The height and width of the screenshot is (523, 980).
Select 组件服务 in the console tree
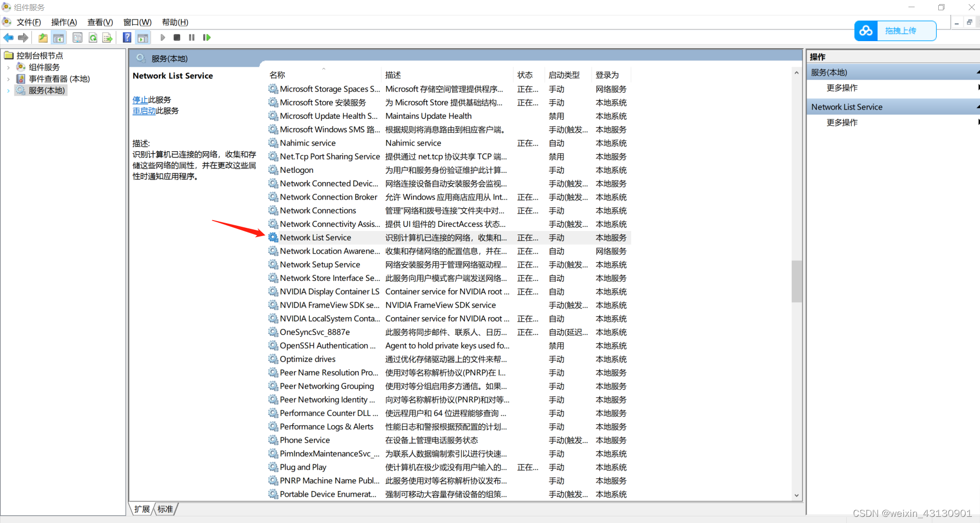[44, 67]
